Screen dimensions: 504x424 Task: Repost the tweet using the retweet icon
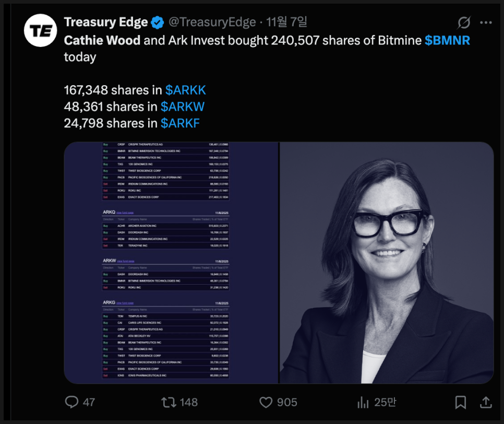point(169,402)
